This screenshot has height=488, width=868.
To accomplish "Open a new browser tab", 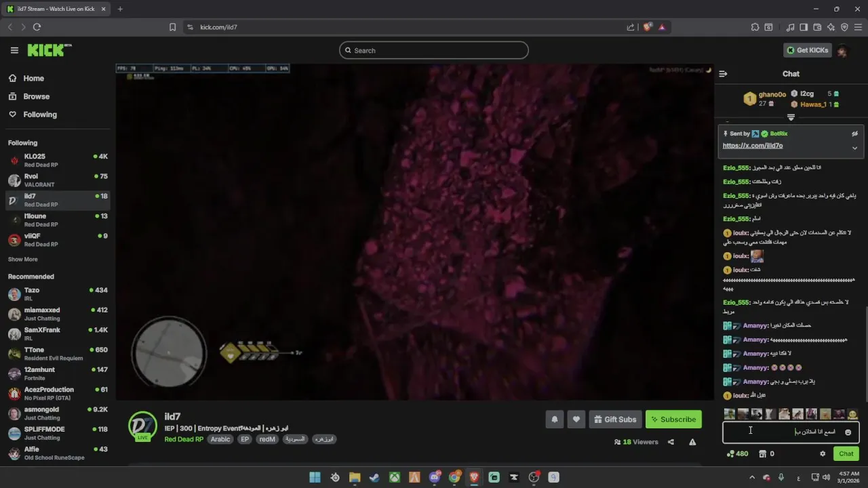I will coord(120,9).
